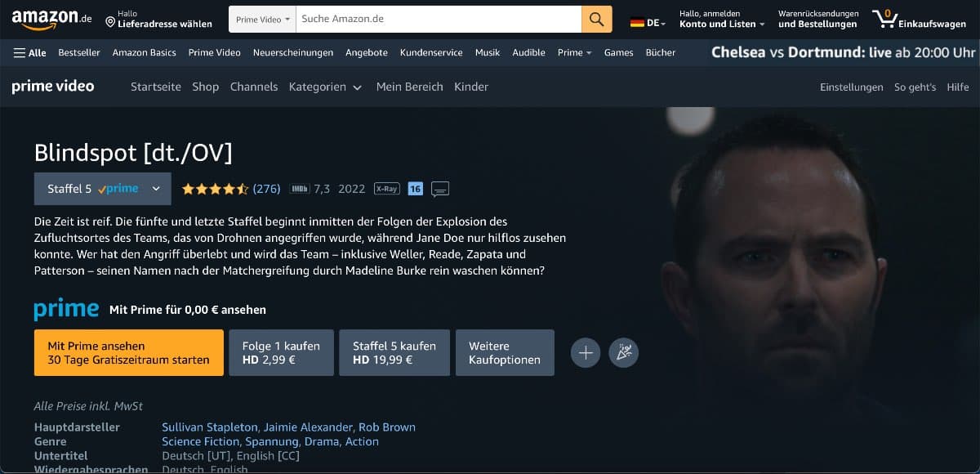Click the Suche Amazon.de search field

tap(438, 19)
